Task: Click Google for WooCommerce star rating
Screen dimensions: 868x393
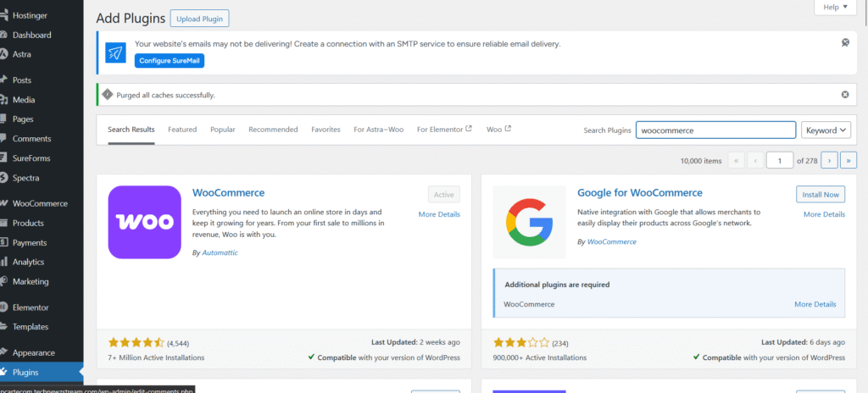Action: click(521, 342)
